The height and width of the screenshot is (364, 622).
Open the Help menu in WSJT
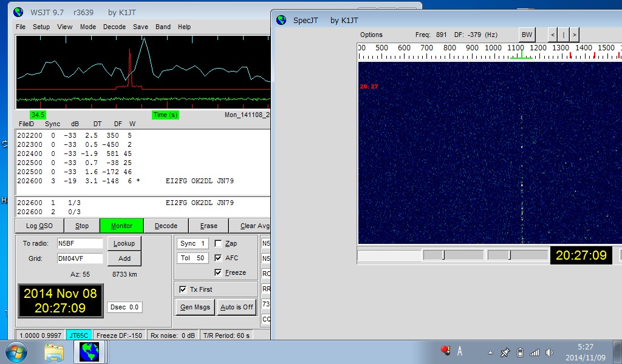pyautogui.click(x=184, y=27)
